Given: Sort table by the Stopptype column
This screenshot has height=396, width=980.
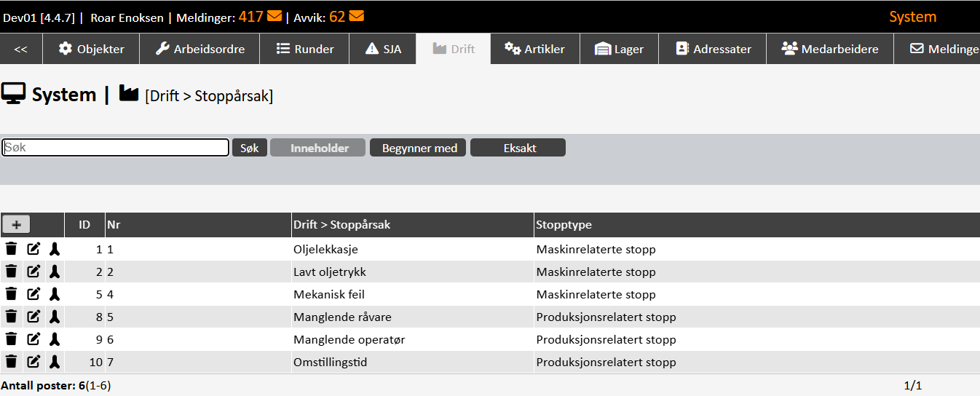Looking at the screenshot, I should (x=564, y=224).
